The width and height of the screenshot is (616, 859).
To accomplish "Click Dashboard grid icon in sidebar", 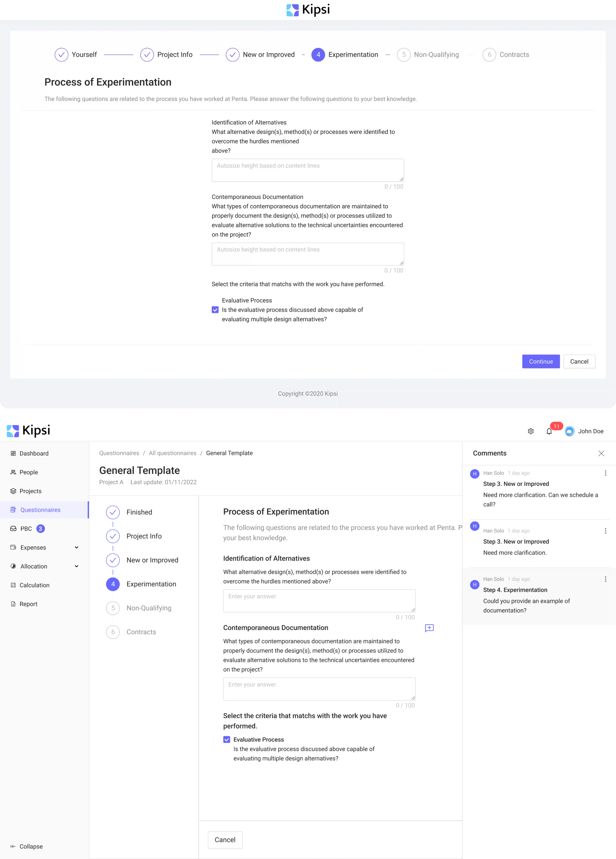I will coord(13,453).
